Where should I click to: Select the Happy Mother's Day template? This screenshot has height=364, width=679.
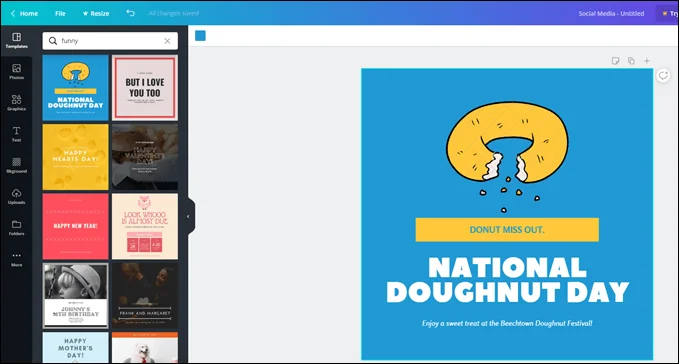[75, 348]
